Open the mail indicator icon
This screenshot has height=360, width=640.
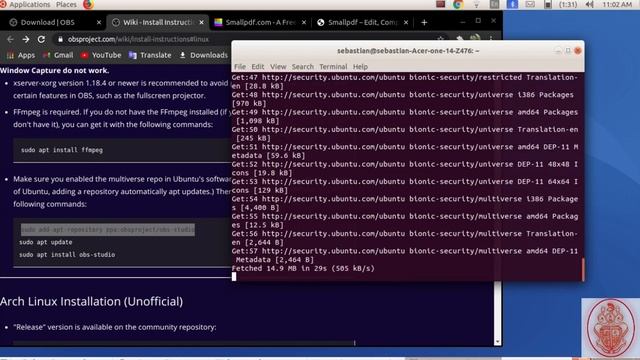coord(530,4)
